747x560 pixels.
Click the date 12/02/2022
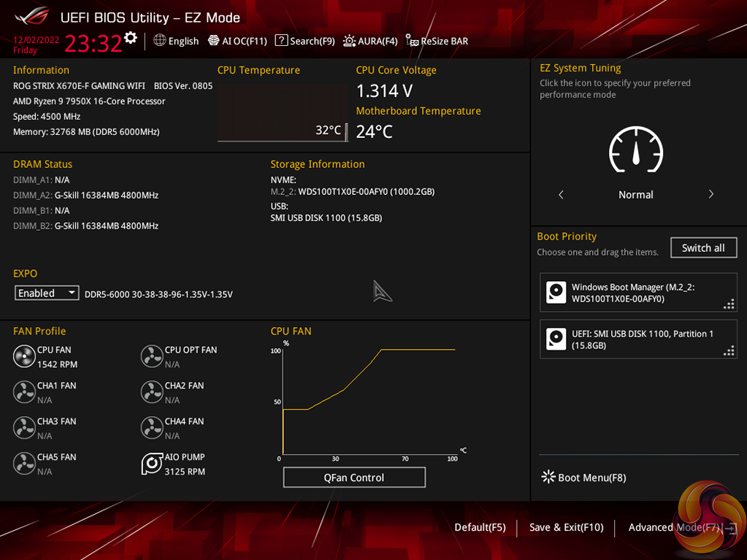coord(37,40)
